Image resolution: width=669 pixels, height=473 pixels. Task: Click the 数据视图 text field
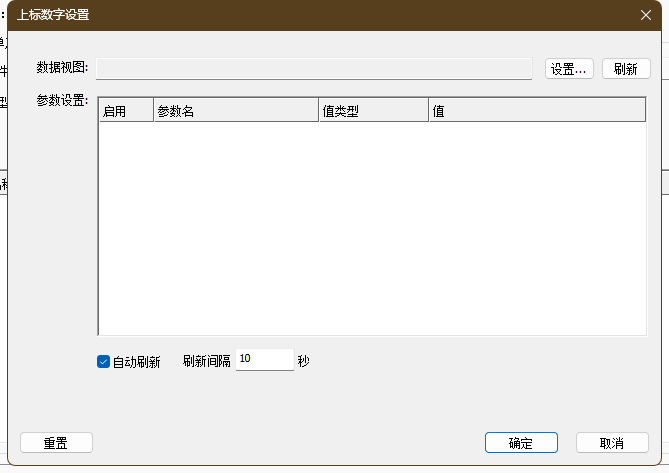314,68
